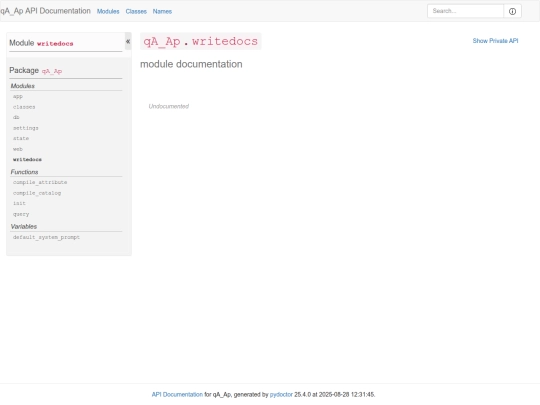Click writedocs in the page title
Viewport: 540px width, 405px height.
[x=225, y=41]
